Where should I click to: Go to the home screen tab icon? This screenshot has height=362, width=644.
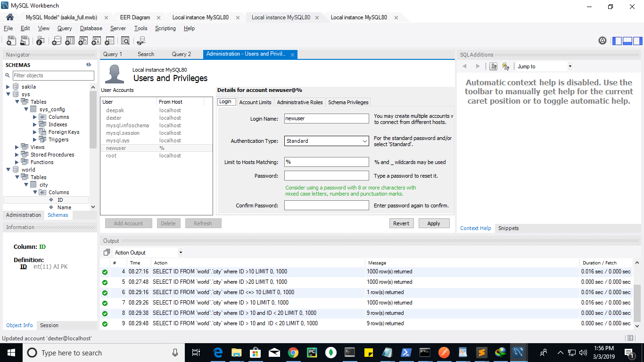click(10, 17)
